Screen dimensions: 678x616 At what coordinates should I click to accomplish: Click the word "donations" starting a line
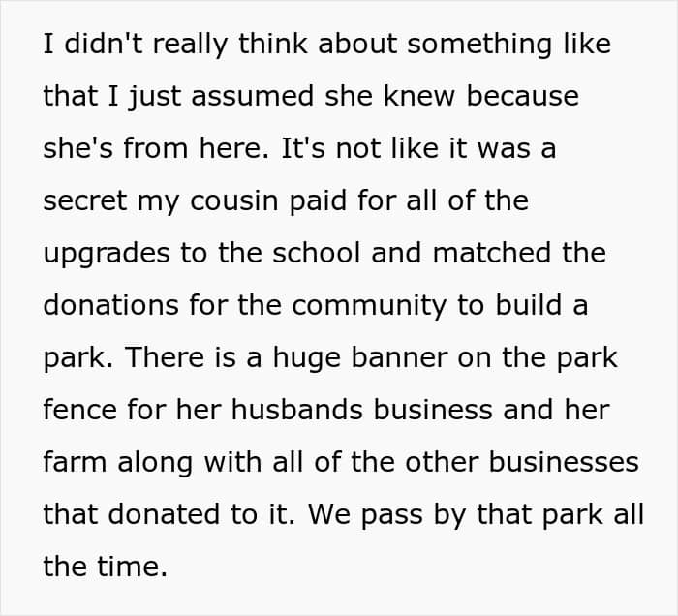pyautogui.click(x=110, y=305)
